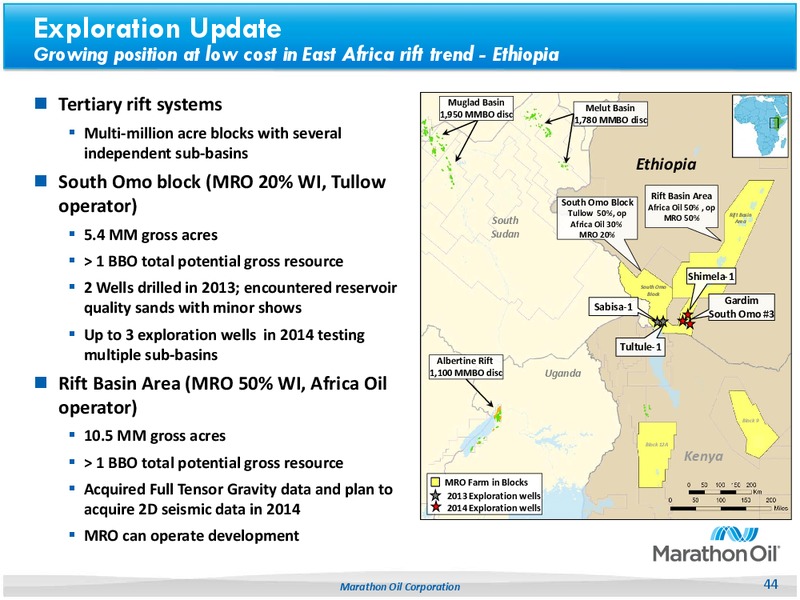800x600 pixels.
Task: Click the yellow Block 12A area on map
Action: point(656,454)
